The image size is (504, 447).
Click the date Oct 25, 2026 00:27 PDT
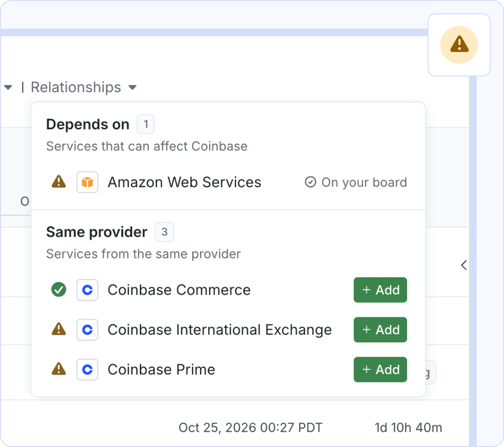tap(251, 428)
